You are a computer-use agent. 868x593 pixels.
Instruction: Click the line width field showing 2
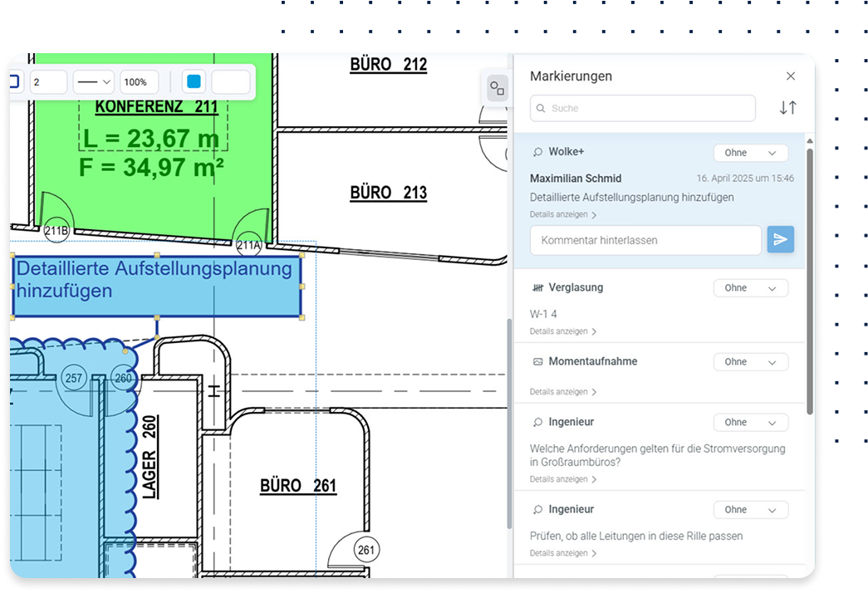click(x=48, y=82)
